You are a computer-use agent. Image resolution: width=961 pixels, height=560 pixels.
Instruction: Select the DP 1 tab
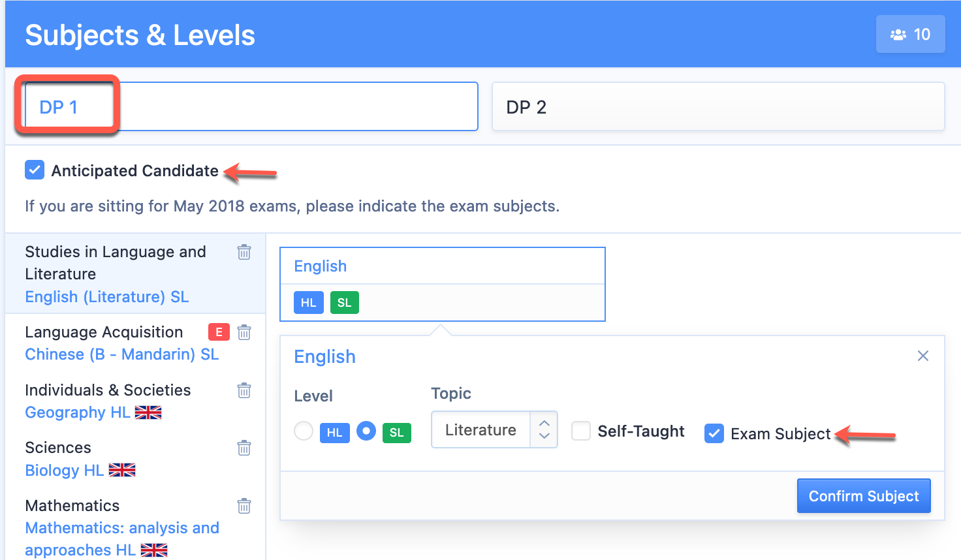[251, 106]
